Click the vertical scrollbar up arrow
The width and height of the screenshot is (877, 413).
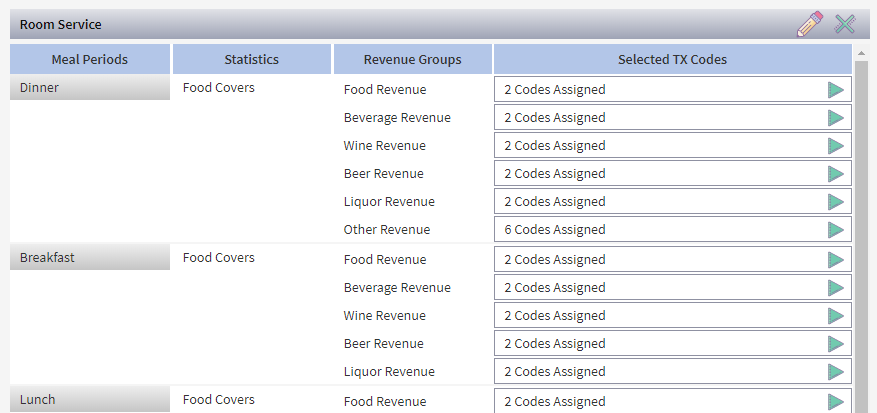point(860,52)
